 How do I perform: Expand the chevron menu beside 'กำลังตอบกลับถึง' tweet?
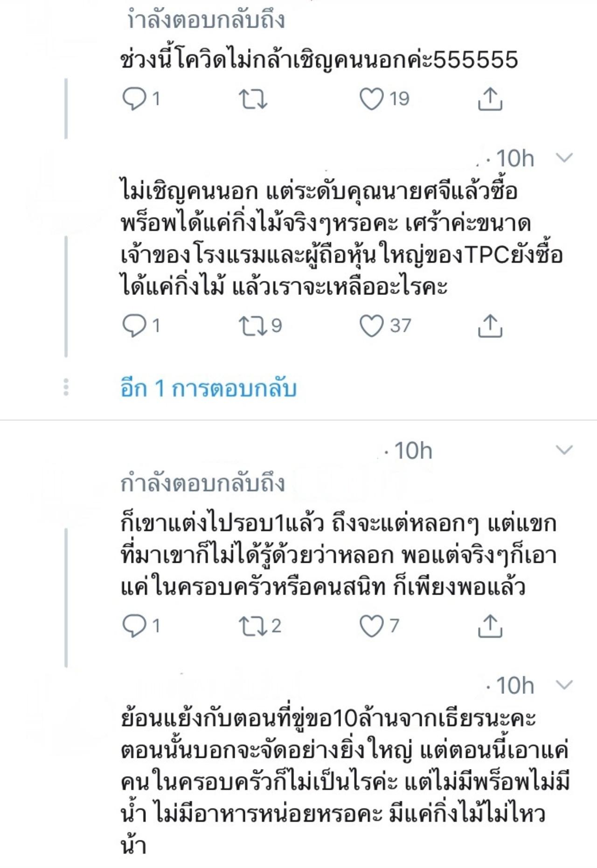564,450
